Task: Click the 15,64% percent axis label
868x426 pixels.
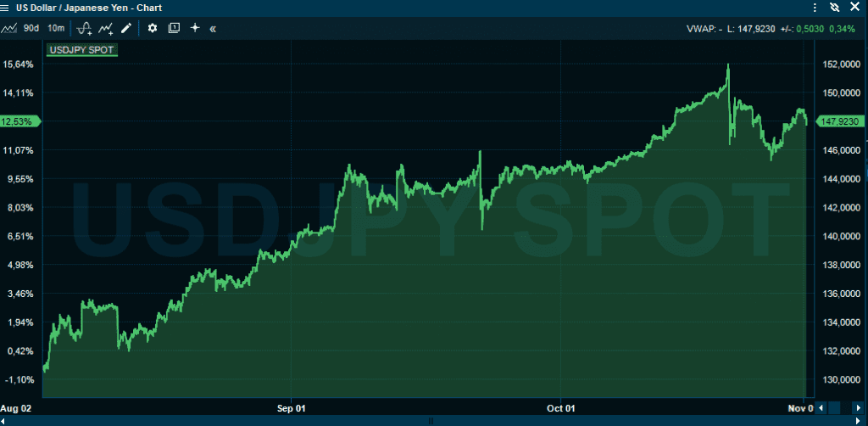Action: (x=19, y=64)
